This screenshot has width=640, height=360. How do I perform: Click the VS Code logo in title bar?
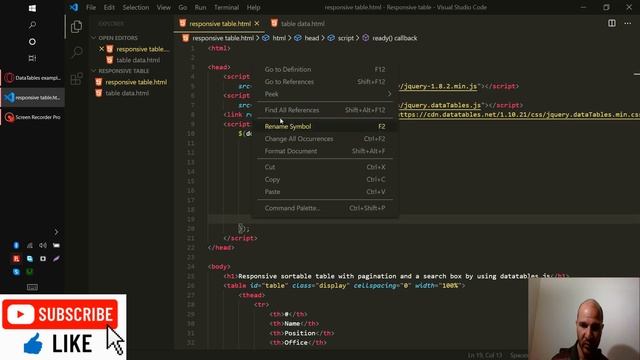click(74, 7)
